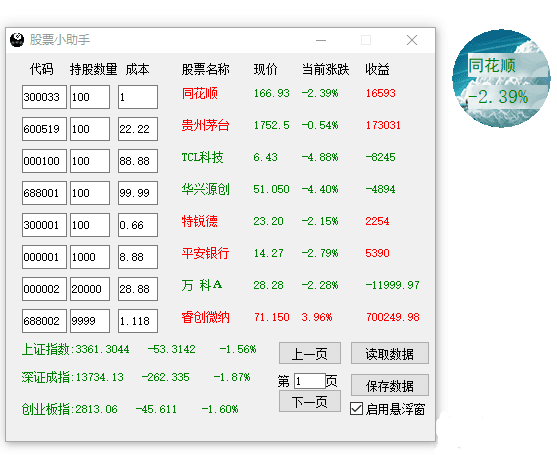Click the 保存数据 button
Viewport: 557px width, 464px height.
[x=390, y=385]
